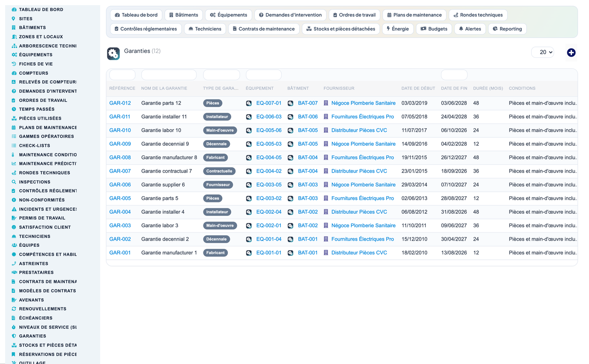Open the Demandes d'intervention top tab
Screen dimensions: 589x364
pyautogui.click(x=290, y=15)
